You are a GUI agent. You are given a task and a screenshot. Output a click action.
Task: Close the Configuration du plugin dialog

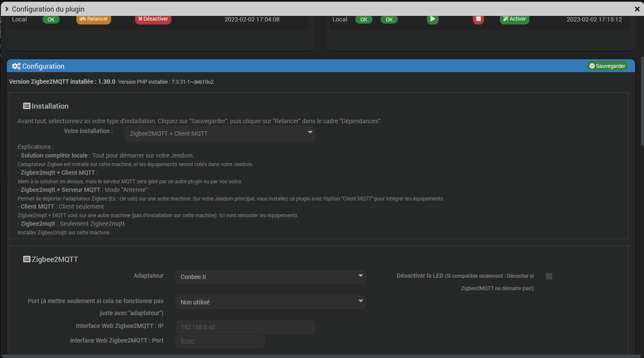pyautogui.click(x=637, y=9)
